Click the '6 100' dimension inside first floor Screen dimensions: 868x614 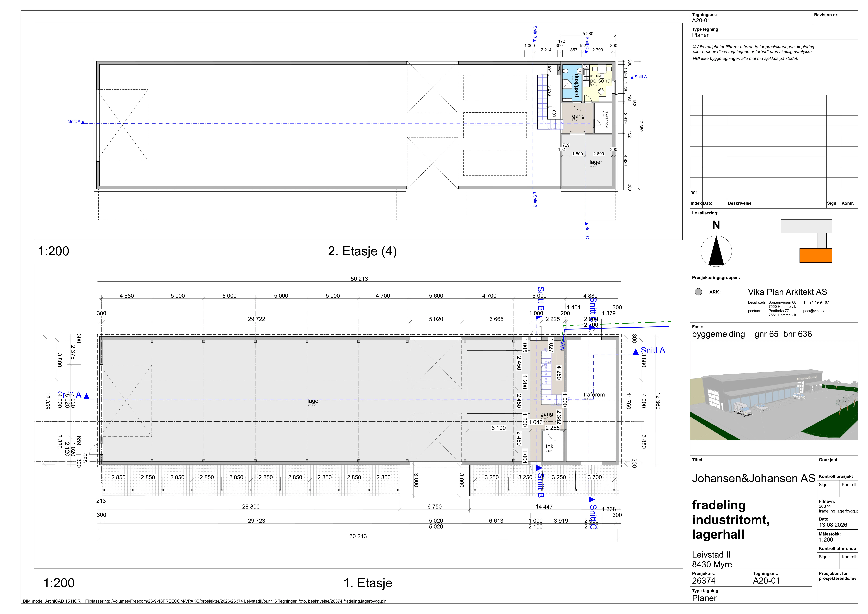tap(498, 428)
